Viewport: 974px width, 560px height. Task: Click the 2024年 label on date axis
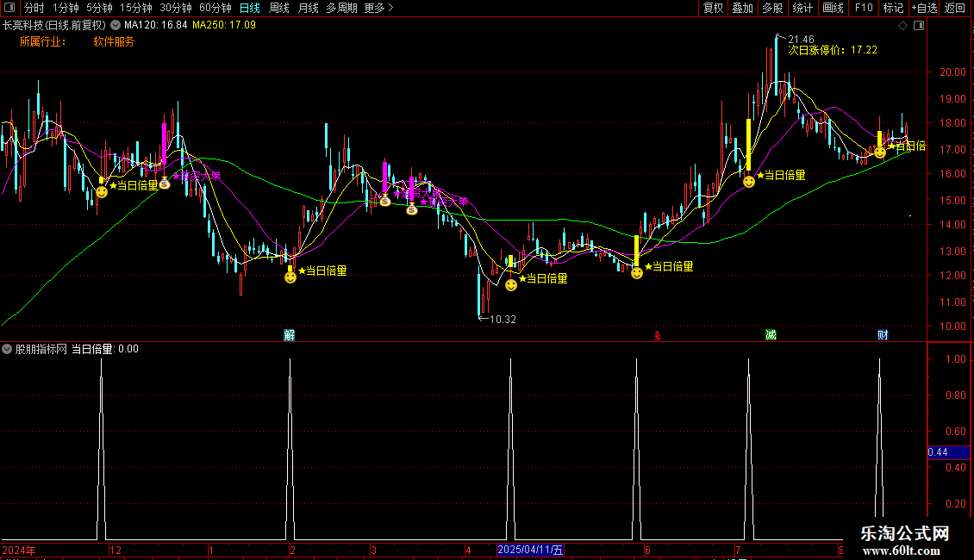[x=19, y=551]
